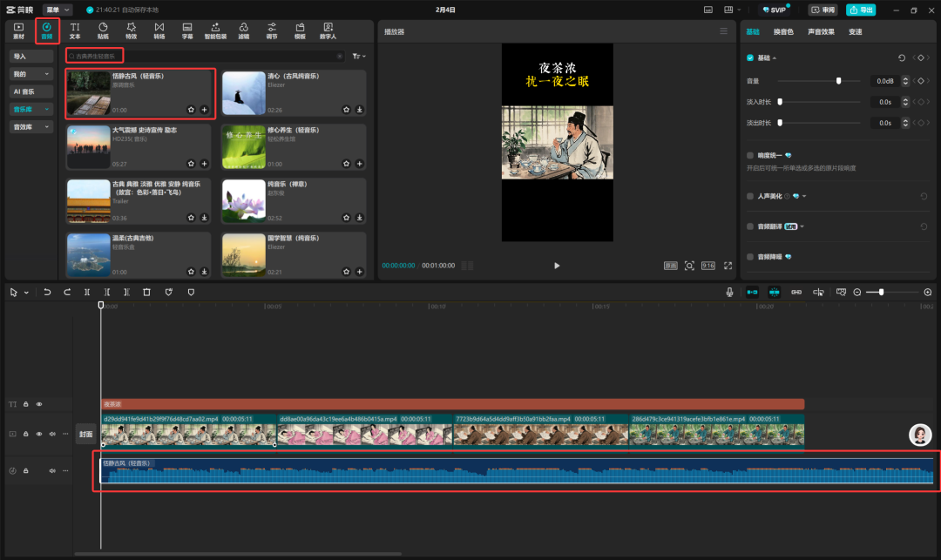Click the fullscreen icon in player panel
Viewport: 941px width, 560px height.
pyautogui.click(x=728, y=266)
